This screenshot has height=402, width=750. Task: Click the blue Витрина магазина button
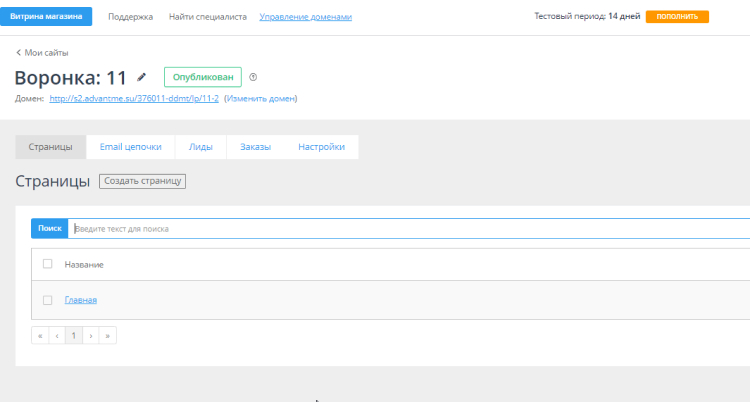pyautogui.click(x=46, y=17)
